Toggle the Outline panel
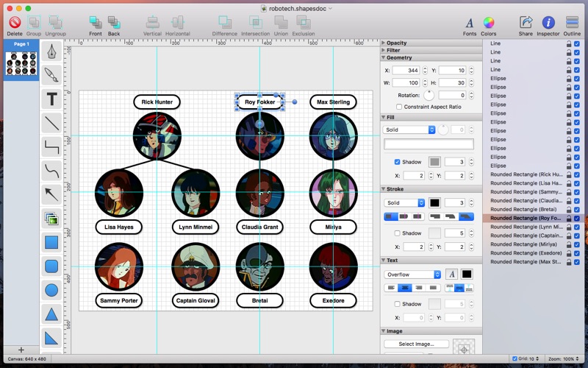588x368 pixels. click(573, 23)
